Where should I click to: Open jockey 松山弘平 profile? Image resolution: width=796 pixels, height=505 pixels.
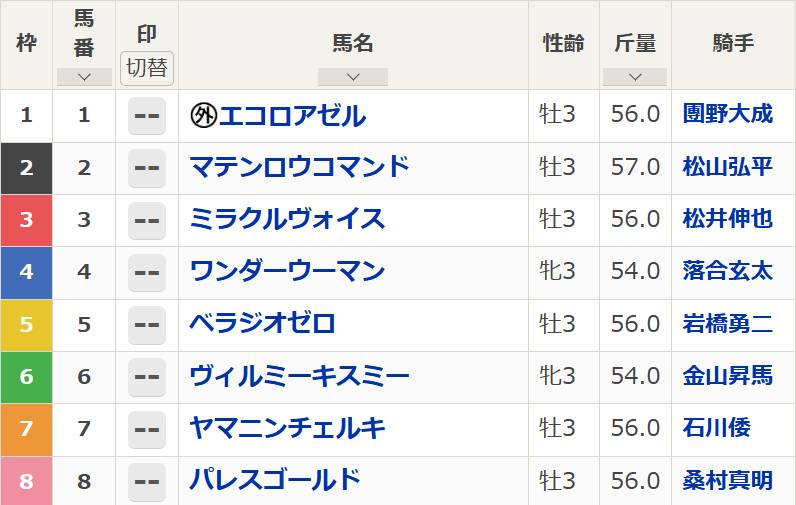[727, 166]
